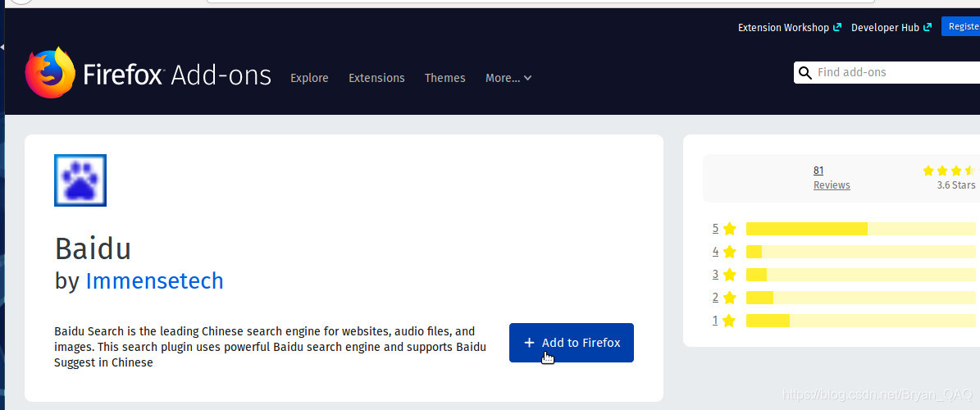Click the Register button
Screen dimensions: 980x410
click(x=961, y=26)
